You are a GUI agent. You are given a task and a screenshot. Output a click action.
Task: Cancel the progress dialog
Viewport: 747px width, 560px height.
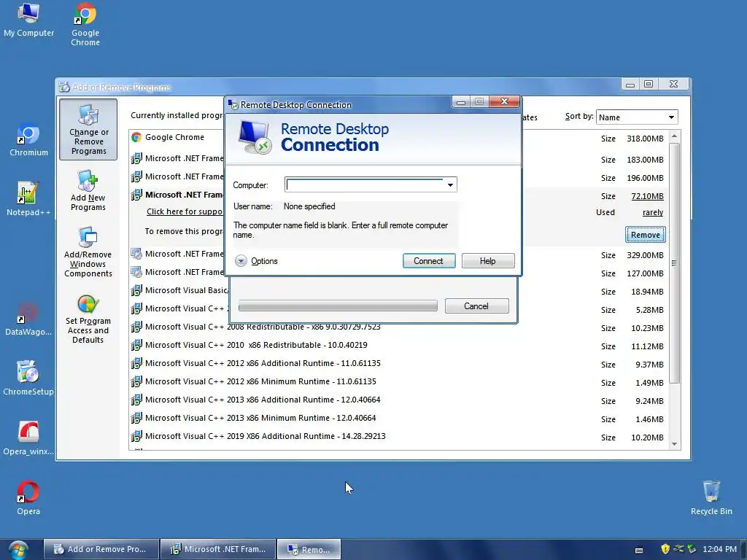(476, 306)
